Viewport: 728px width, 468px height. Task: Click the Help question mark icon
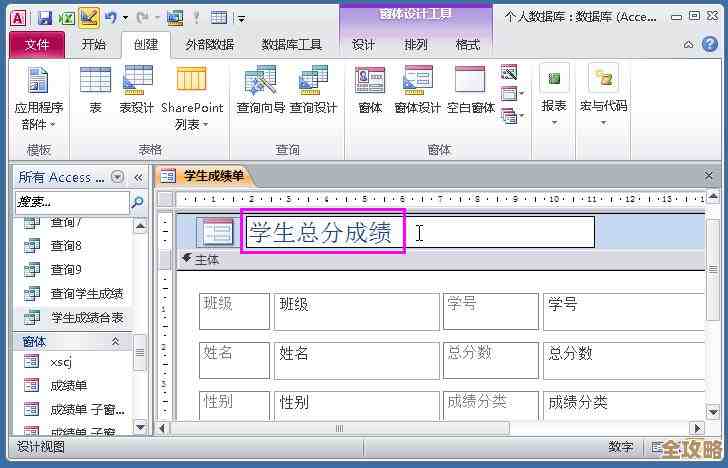pos(710,45)
